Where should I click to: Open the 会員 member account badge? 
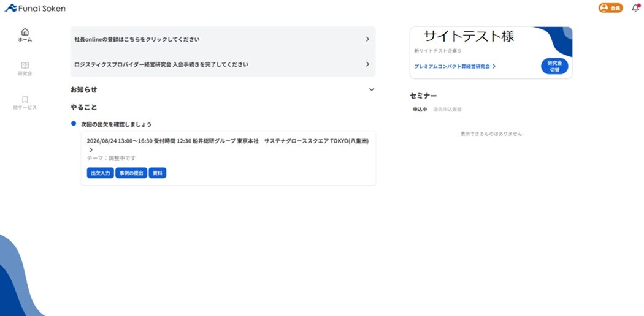click(610, 8)
